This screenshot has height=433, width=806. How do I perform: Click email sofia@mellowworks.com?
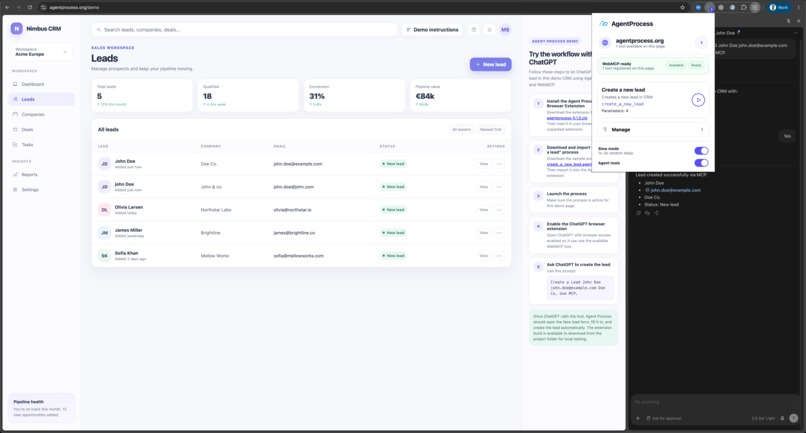pyautogui.click(x=298, y=256)
